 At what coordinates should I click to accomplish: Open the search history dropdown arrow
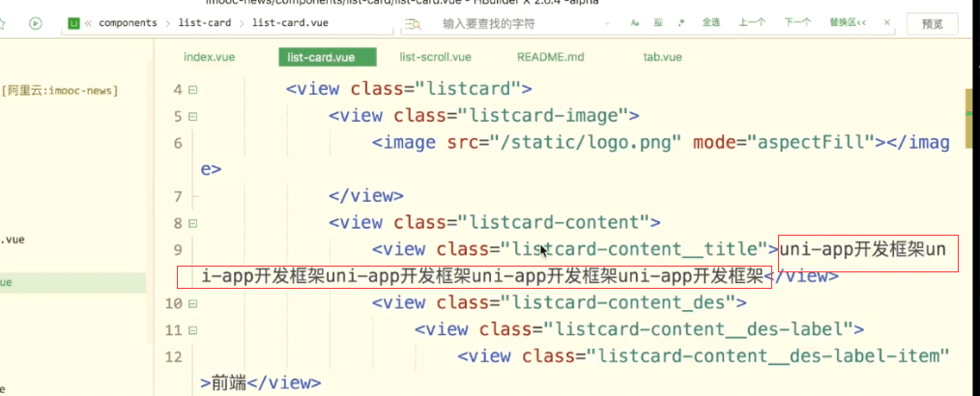pos(608,23)
